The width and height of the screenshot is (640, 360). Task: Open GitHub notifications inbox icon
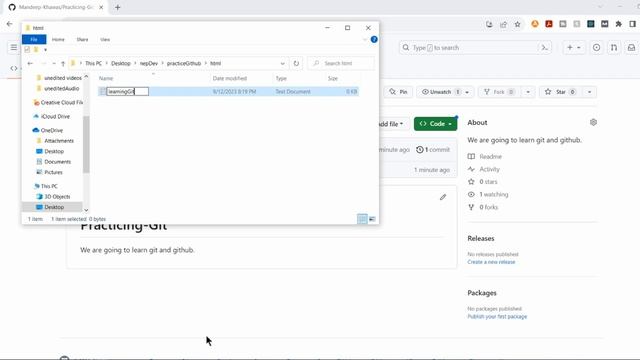click(x=631, y=48)
